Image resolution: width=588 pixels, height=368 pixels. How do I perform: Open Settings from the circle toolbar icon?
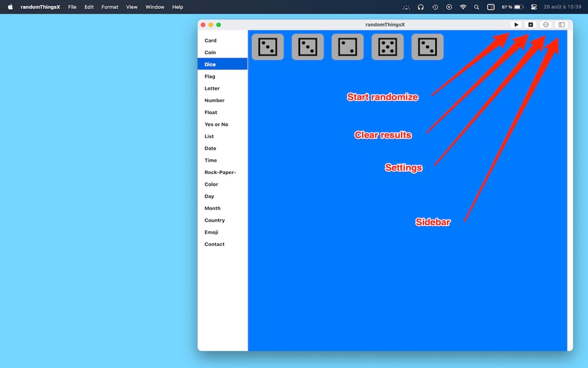[x=546, y=24]
